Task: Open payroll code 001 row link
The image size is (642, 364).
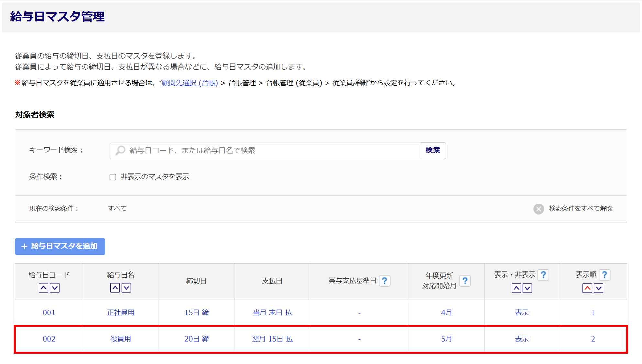Action: [x=49, y=313]
